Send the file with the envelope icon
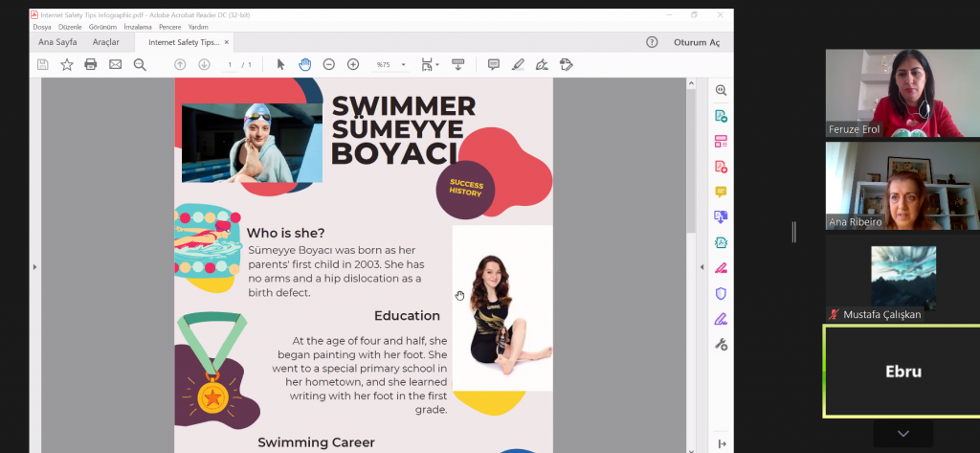This screenshot has width=980, height=453. coord(115,64)
